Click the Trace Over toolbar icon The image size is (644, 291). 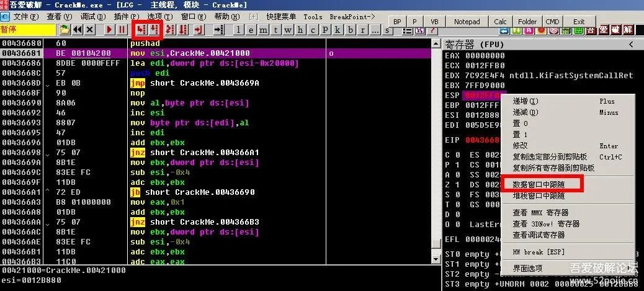(x=183, y=30)
